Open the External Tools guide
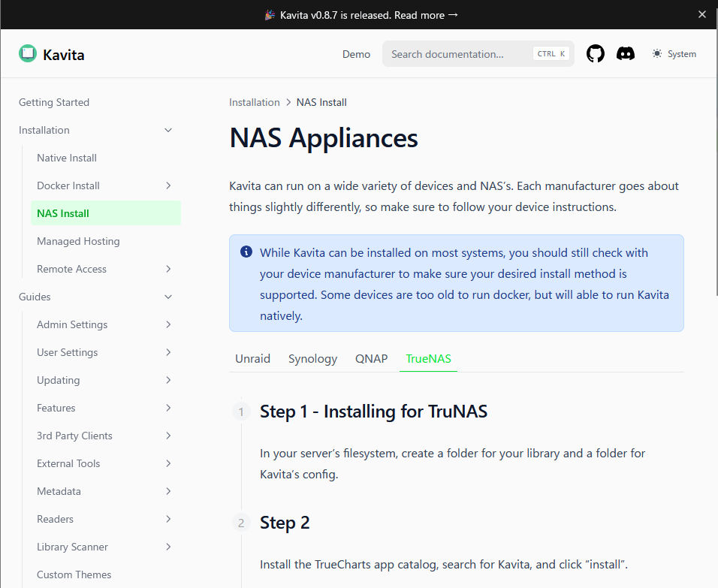The image size is (718, 588). click(x=68, y=463)
